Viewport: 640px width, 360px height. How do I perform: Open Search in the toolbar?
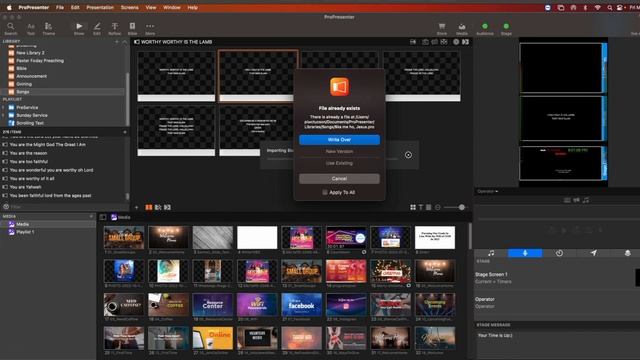pos(11,29)
